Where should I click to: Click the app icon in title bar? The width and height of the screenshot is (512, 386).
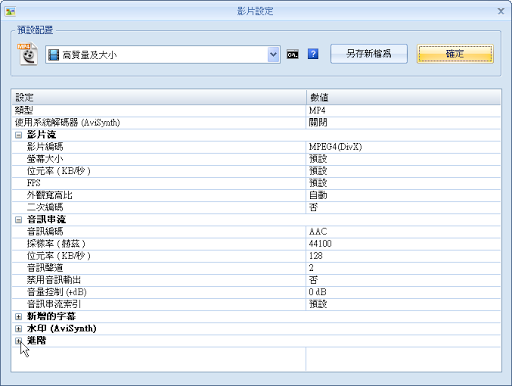point(10,12)
